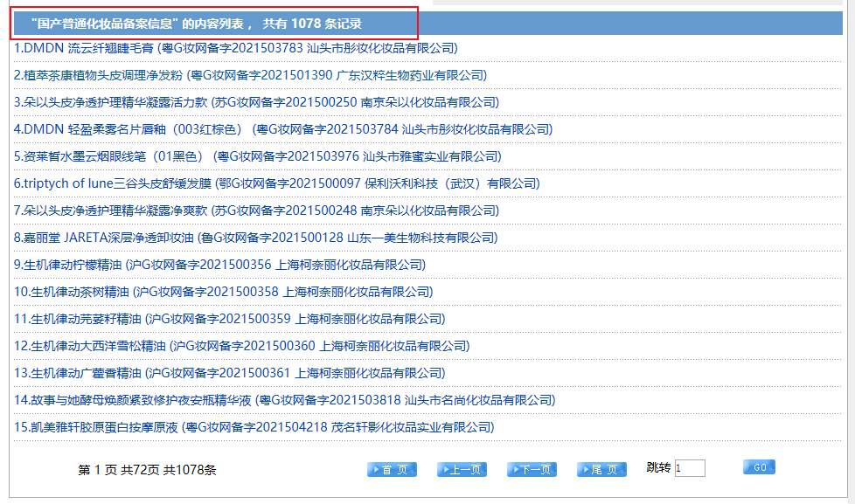Screen dimensions: 855x504
Task: Open 生机律动茶树精油 entry
Action: coord(223,292)
